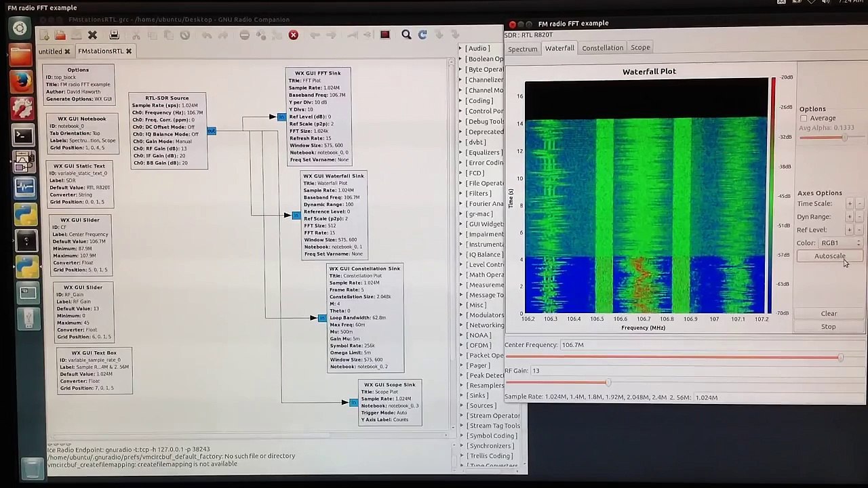The image size is (868, 488).
Task: Click the Find blocks magnifier icon
Action: coord(406,35)
